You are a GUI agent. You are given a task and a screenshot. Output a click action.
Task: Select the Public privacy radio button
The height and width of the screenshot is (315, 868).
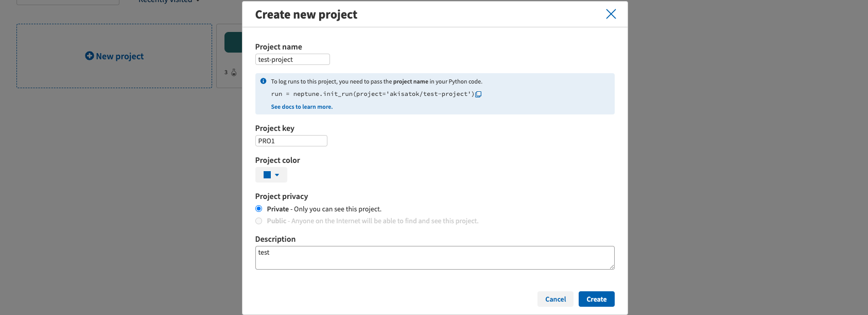coord(259,221)
